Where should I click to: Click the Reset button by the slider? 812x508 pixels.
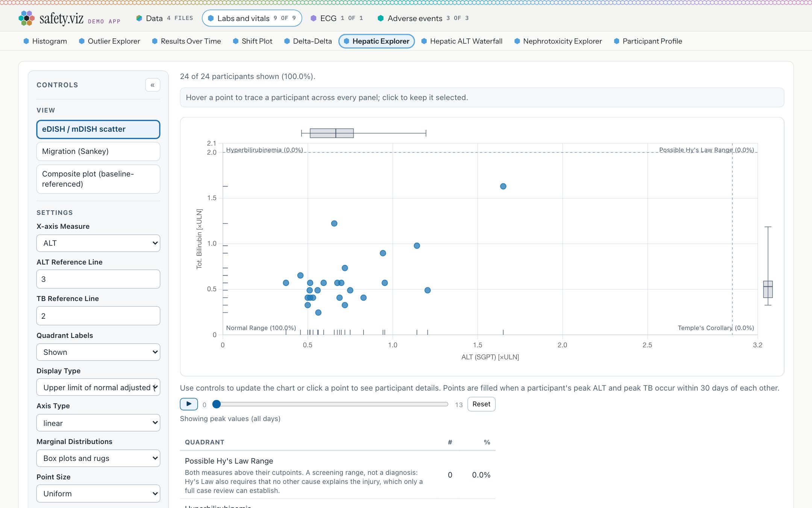click(481, 404)
